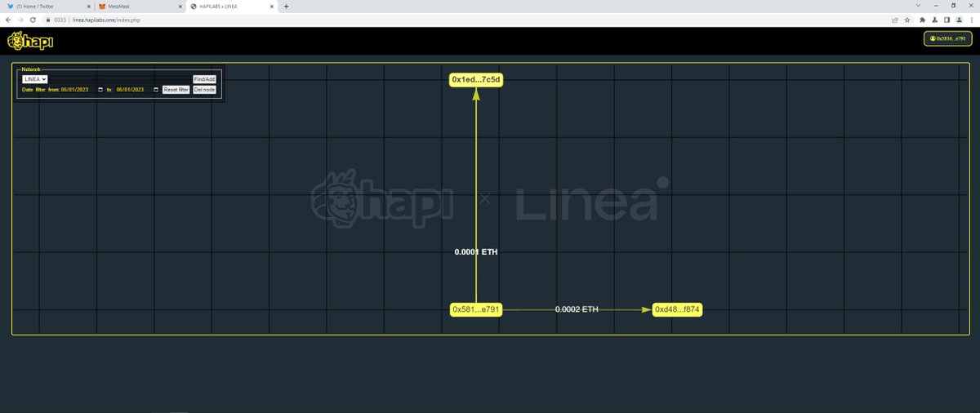Image resolution: width=980 pixels, height=413 pixels.
Task: Open the calendar picker for 'from' date
Action: [100, 90]
